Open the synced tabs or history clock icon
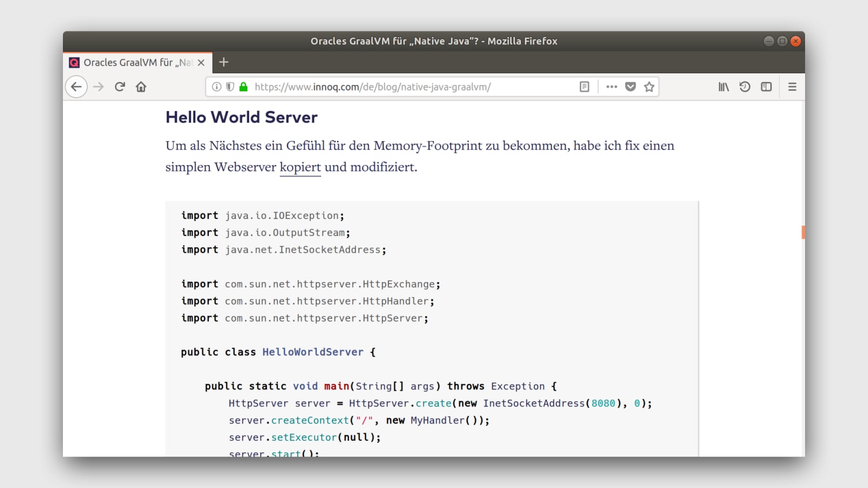The height and width of the screenshot is (488, 868). [745, 87]
